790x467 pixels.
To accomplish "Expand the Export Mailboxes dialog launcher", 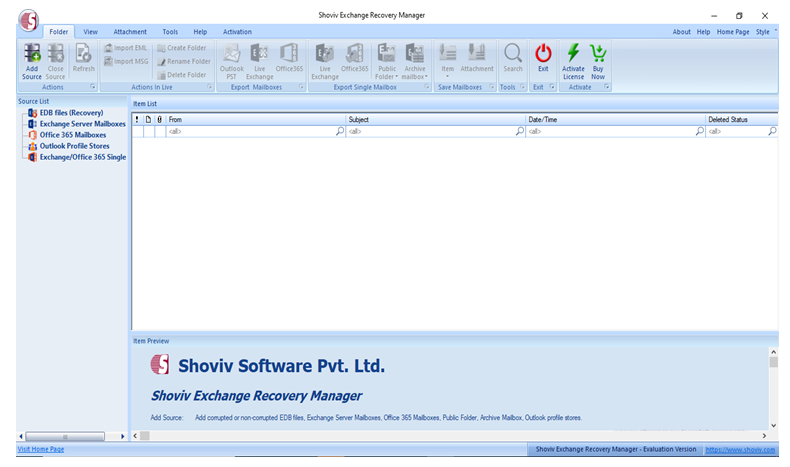I will point(301,87).
